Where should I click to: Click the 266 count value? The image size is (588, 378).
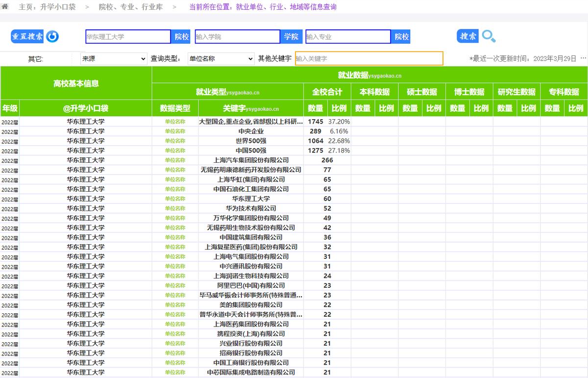tap(327, 160)
